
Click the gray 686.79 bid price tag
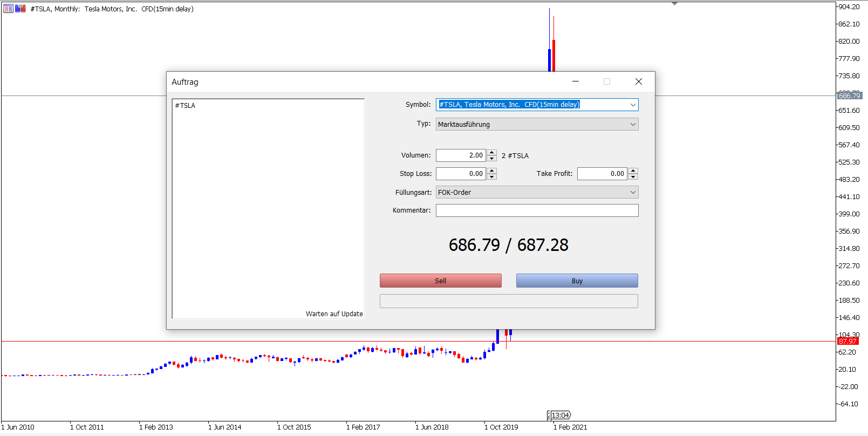pos(850,96)
